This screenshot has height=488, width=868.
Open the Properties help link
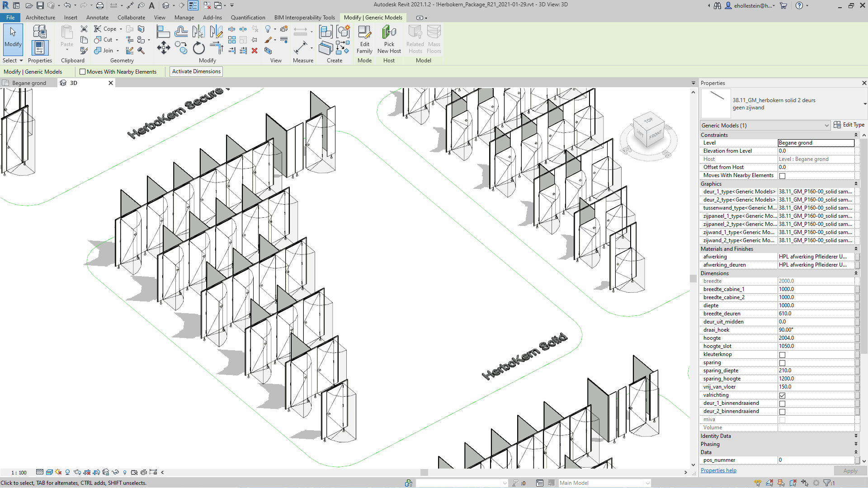(718, 470)
